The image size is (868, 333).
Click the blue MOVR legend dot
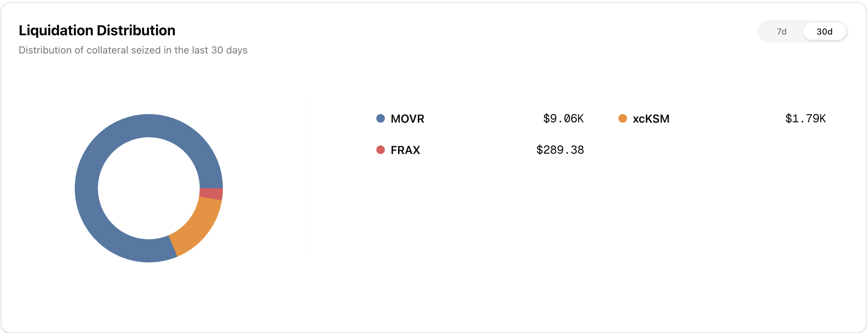[x=380, y=118]
